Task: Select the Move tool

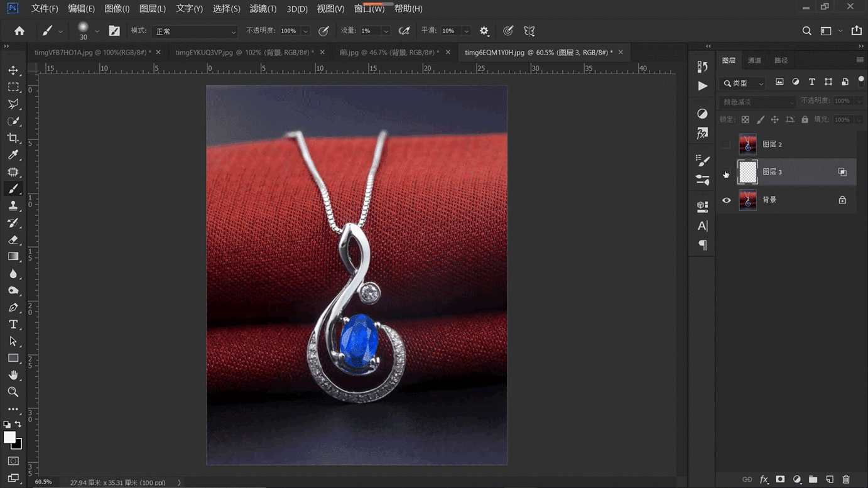Action: [x=13, y=70]
